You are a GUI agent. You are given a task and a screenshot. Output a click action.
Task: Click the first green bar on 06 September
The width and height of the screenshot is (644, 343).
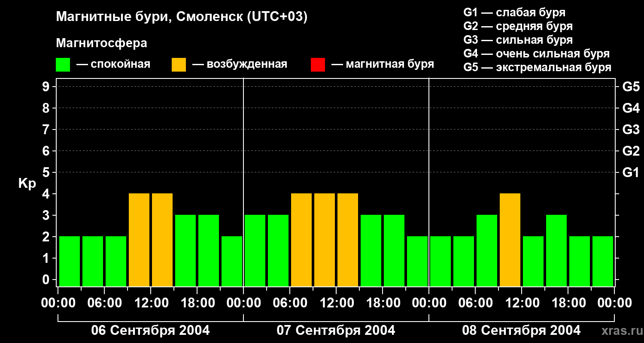[x=70, y=261]
